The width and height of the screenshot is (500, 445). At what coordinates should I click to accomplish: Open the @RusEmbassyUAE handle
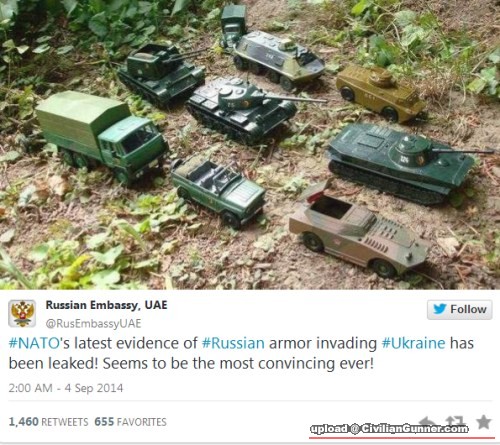pyautogui.click(x=93, y=323)
